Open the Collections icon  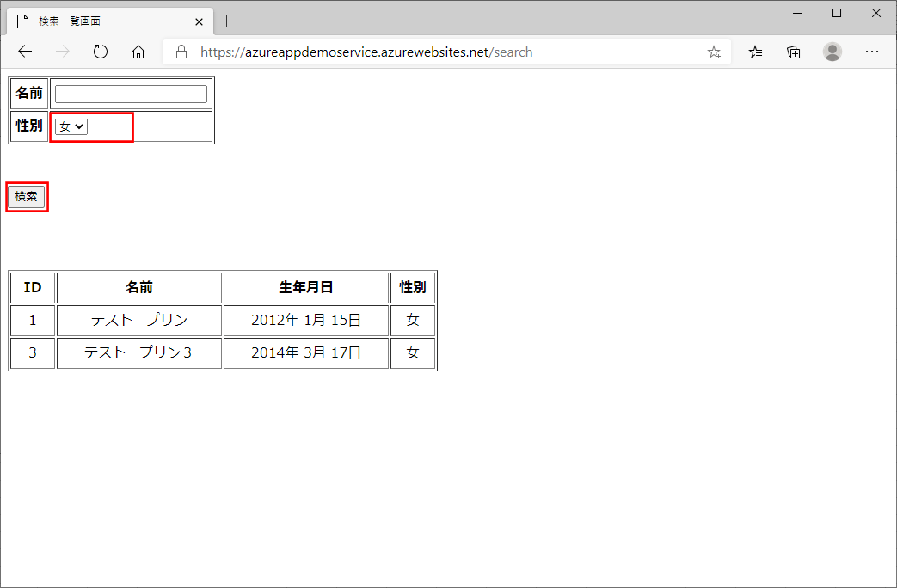tap(794, 52)
